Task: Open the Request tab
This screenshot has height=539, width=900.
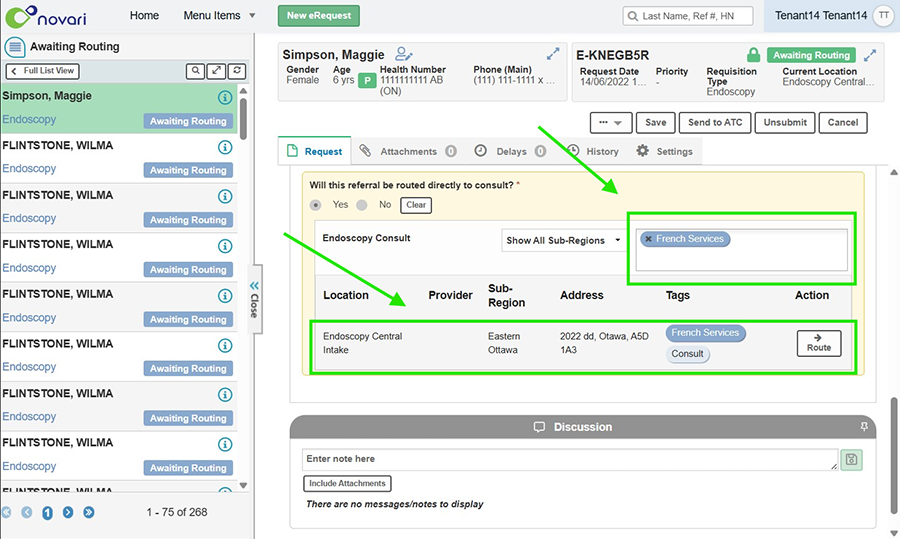Action: click(315, 151)
